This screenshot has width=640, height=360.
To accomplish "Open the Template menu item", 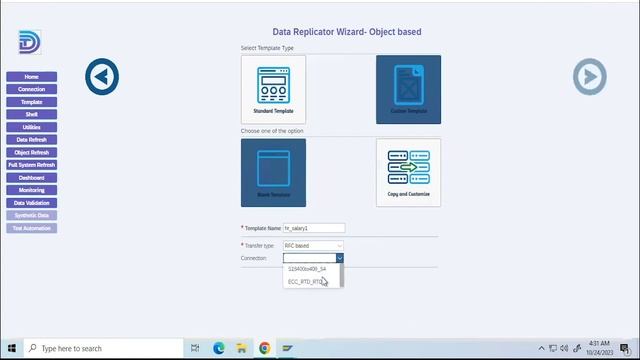I will 31,102.
